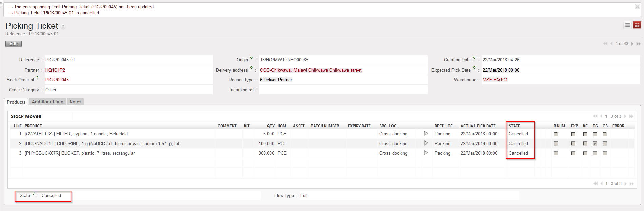Sort stock moves by QTY column

(270, 126)
